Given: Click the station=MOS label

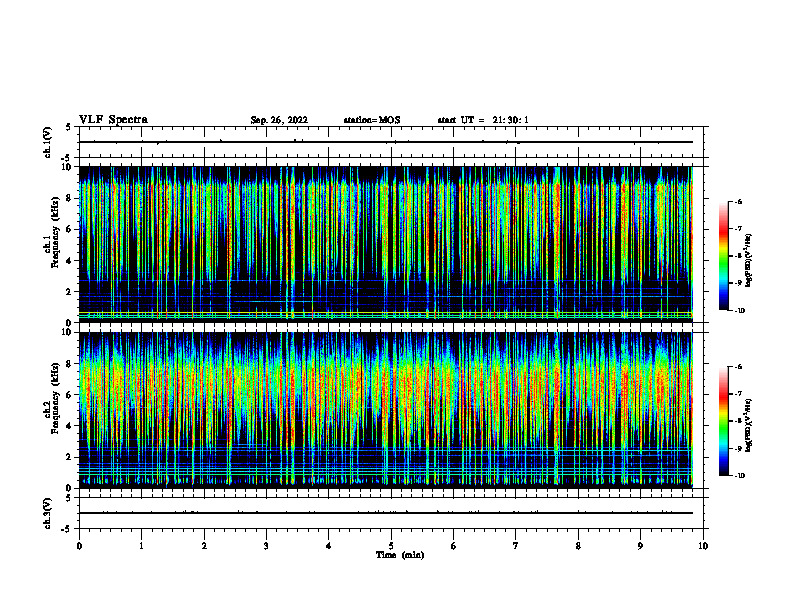Looking at the screenshot, I should [x=372, y=120].
